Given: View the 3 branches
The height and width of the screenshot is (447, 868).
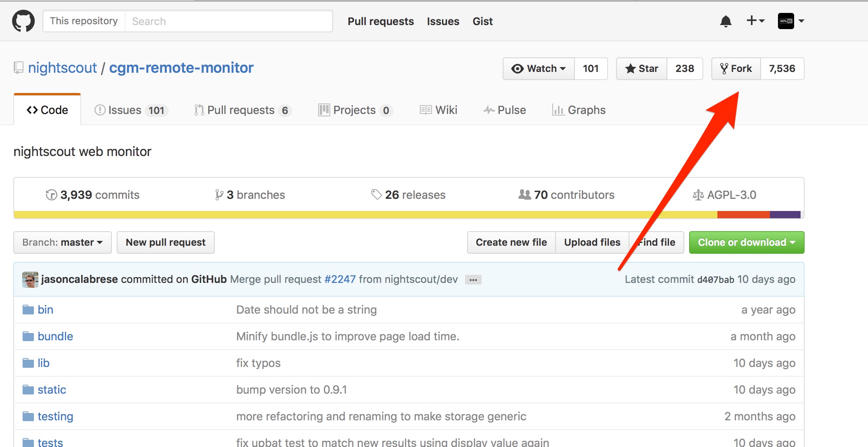Looking at the screenshot, I should [x=250, y=195].
